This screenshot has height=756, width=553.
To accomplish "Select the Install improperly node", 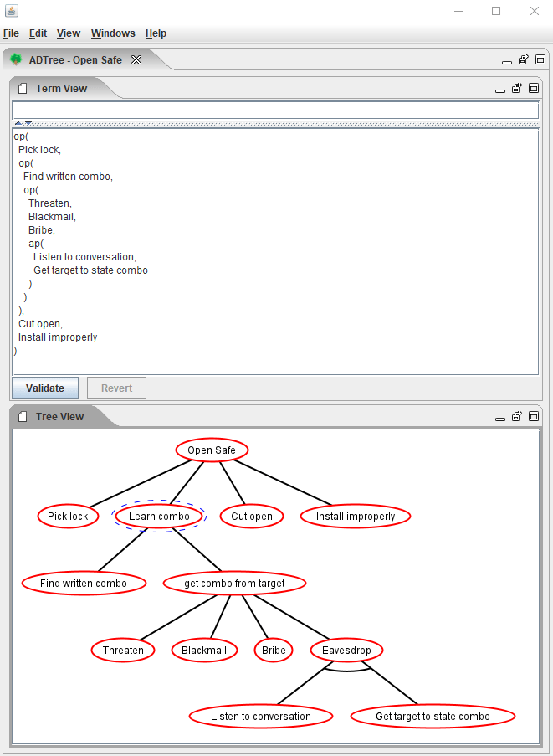I will (x=356, y=517).
